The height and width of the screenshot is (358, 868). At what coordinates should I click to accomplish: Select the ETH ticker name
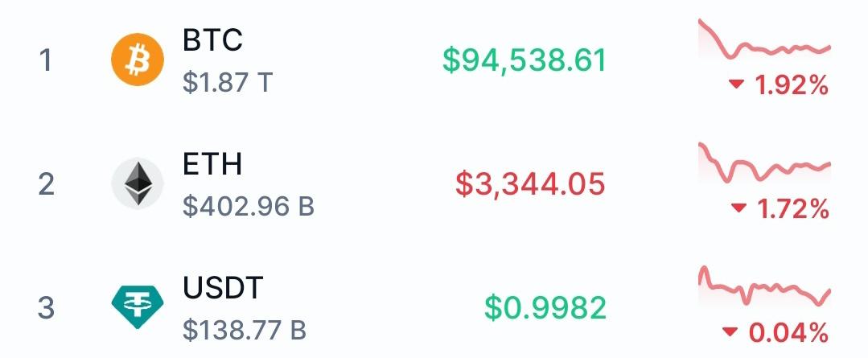point(212,164)
